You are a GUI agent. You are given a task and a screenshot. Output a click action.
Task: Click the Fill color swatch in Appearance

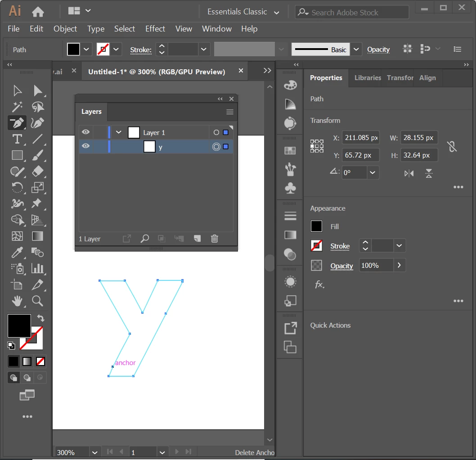coord(316,226)
